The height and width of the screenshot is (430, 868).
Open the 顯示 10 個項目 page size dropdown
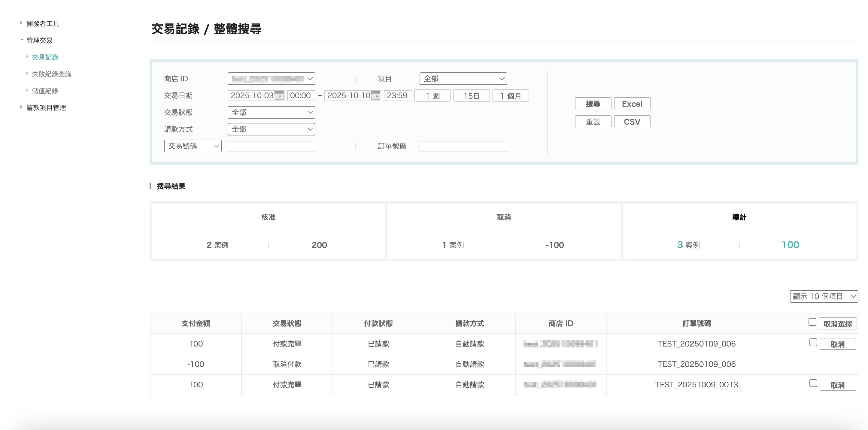[824, 297]
